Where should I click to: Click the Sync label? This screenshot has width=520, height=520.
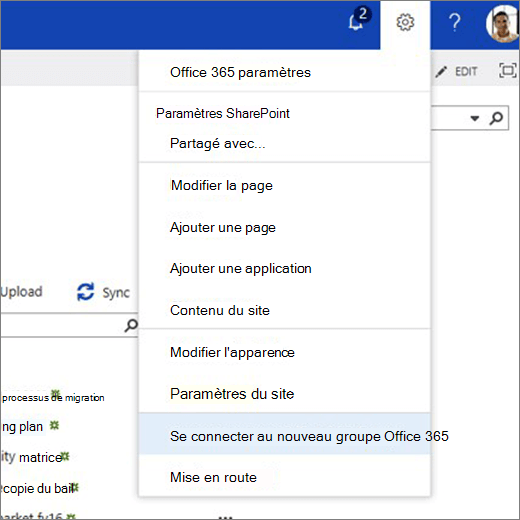point(116,293)
